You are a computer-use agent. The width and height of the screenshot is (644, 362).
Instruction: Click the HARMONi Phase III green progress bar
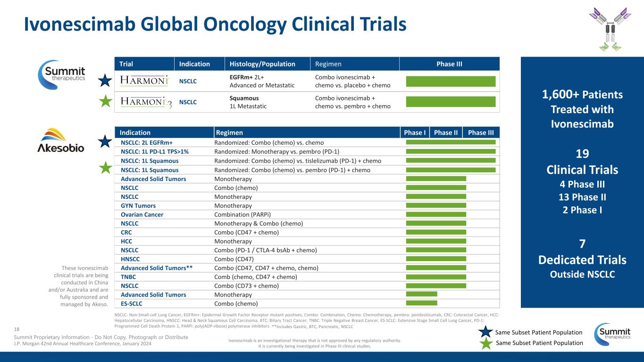coord(451,81)
